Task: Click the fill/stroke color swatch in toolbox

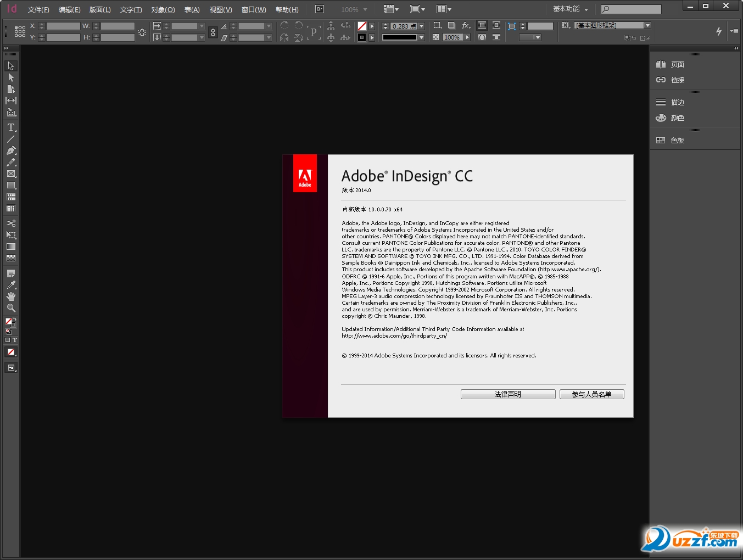Action: coord(10,322)
